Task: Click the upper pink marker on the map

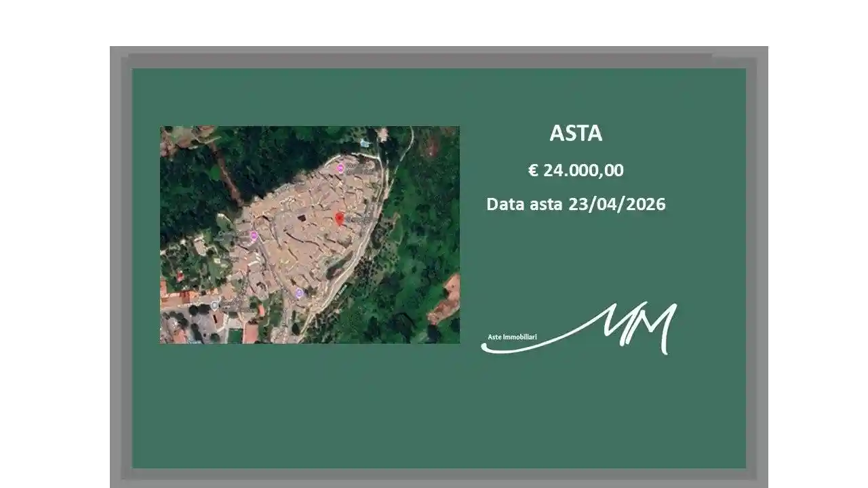Action: coord(340,167)
